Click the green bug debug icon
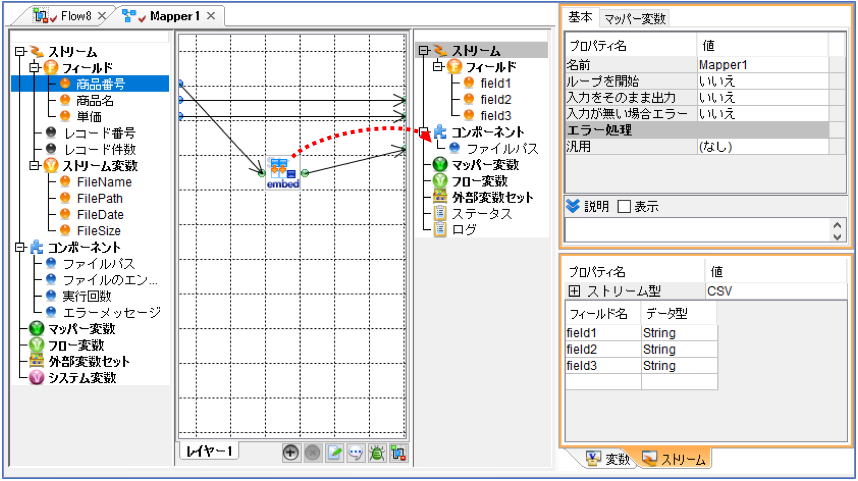 377,453
